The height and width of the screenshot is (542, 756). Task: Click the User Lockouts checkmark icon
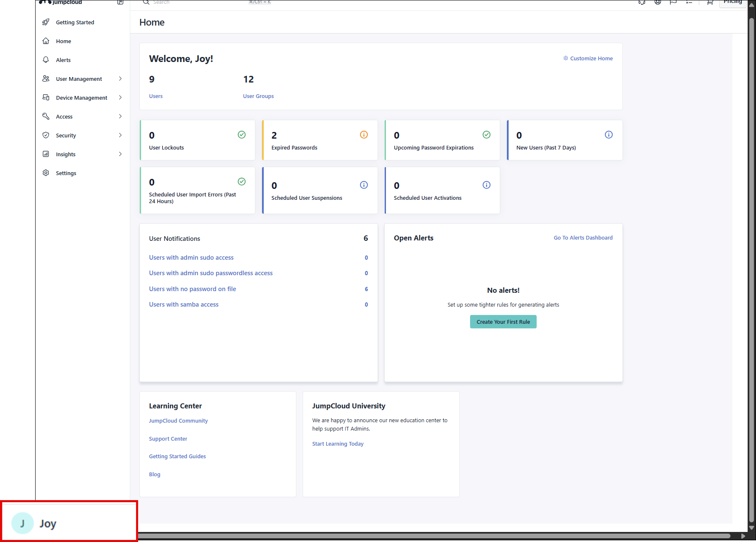coord(242,134)
